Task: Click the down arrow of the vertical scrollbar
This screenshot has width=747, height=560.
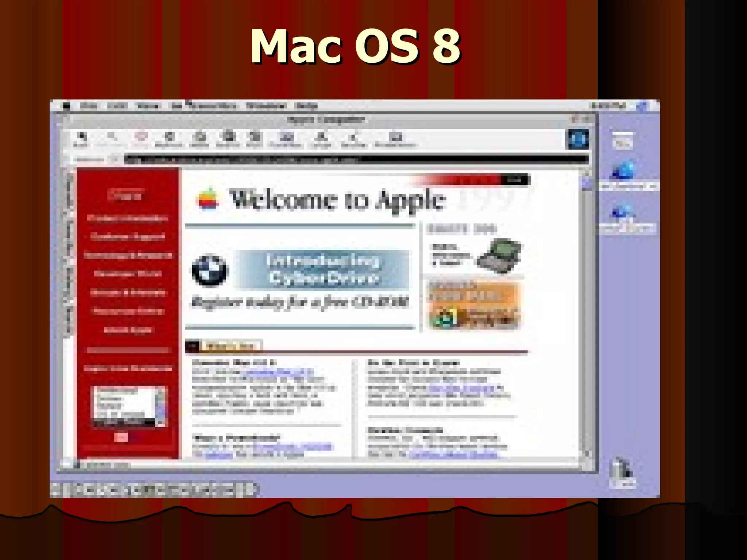Action: click(x=586, y=453)
